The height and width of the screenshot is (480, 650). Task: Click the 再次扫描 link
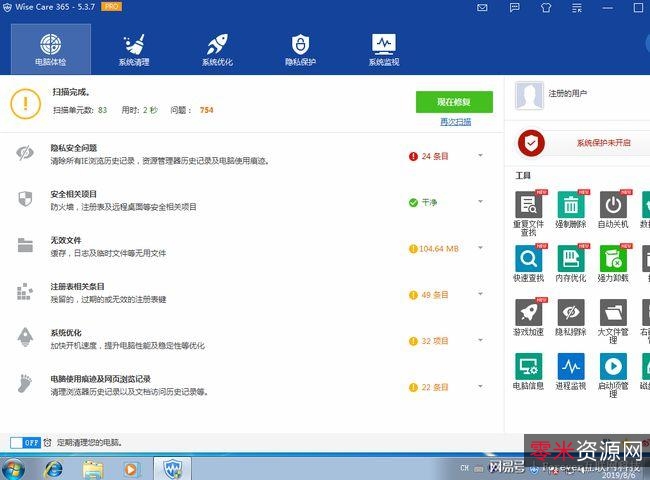pos(456,122)
